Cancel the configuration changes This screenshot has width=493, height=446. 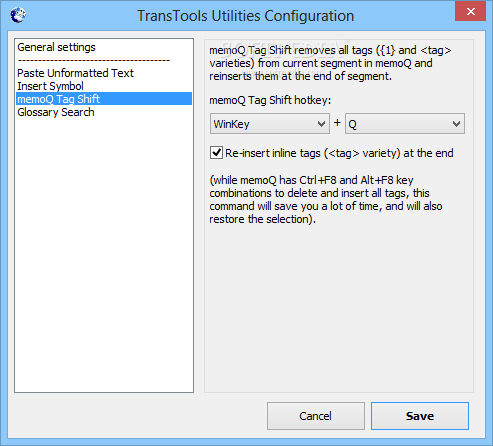(316, 416)
